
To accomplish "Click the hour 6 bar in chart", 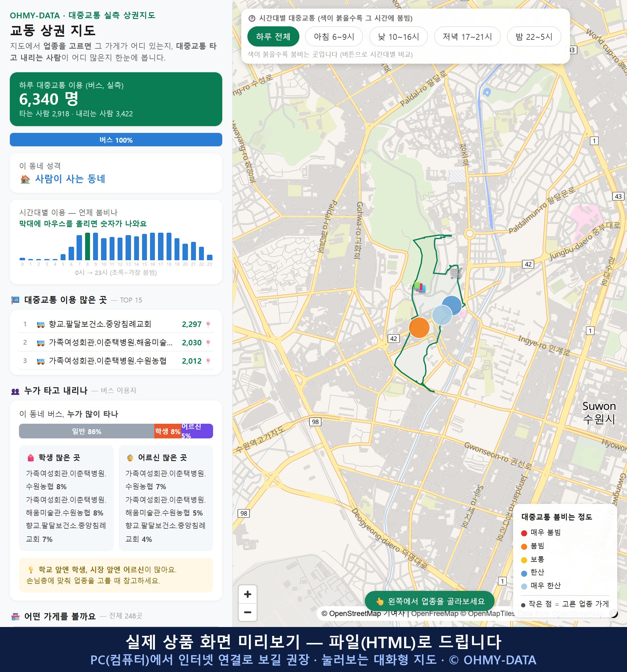I will [71, 253].
